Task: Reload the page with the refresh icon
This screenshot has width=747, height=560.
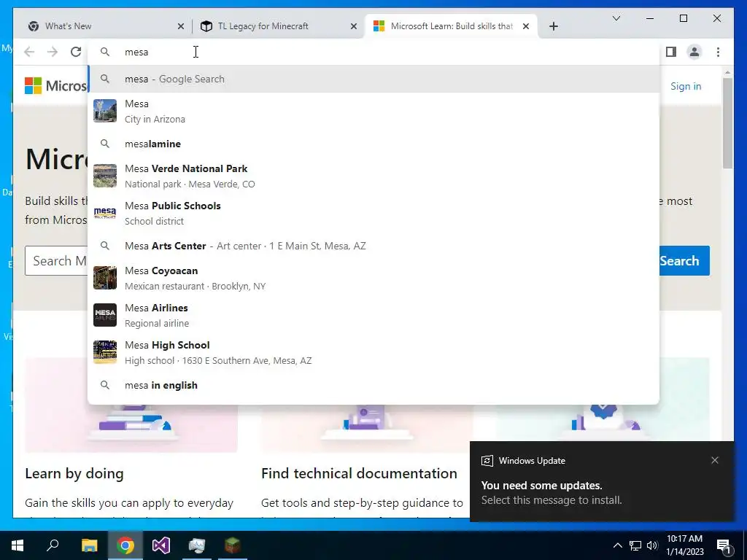Action: tap(76, 52)
